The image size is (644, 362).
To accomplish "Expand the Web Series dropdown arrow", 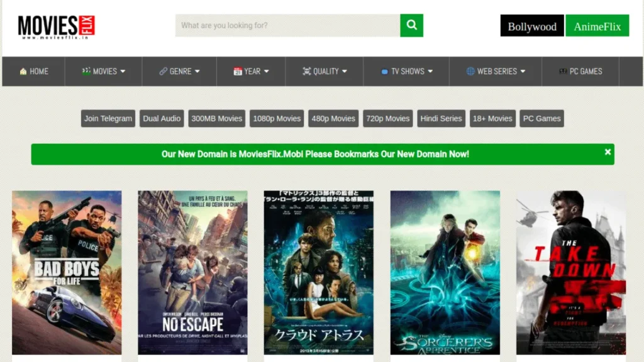I will point(523,72).
